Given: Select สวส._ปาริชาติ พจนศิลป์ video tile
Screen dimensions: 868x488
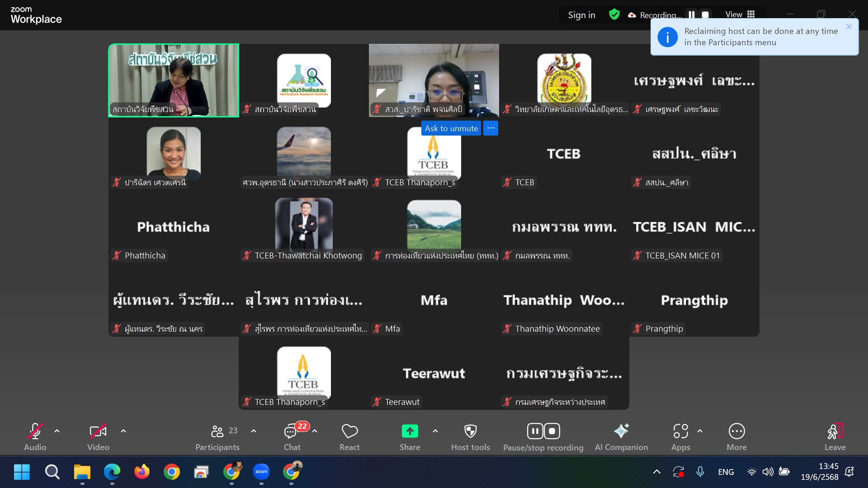Looking at the screenshot, I should pyautogui.click(x=434, y=80).
